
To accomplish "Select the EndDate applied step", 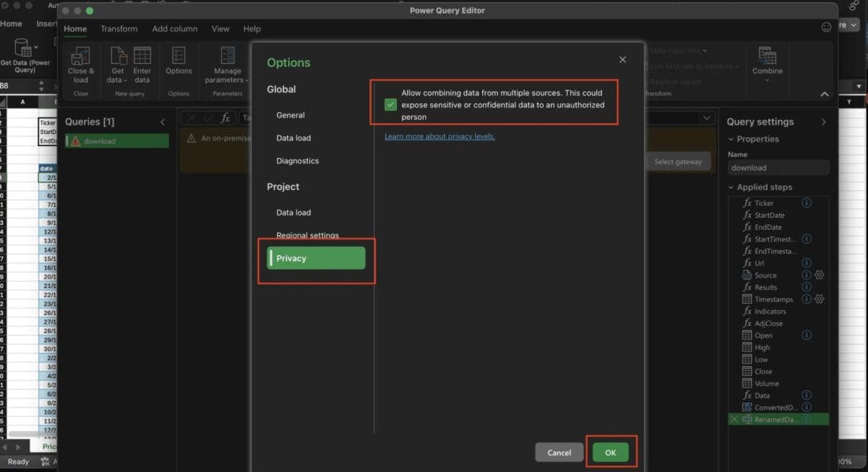I will 769,227.
